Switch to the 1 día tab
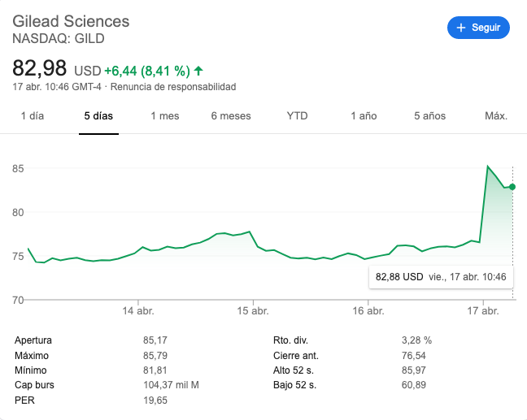 (x=33, y=116)
